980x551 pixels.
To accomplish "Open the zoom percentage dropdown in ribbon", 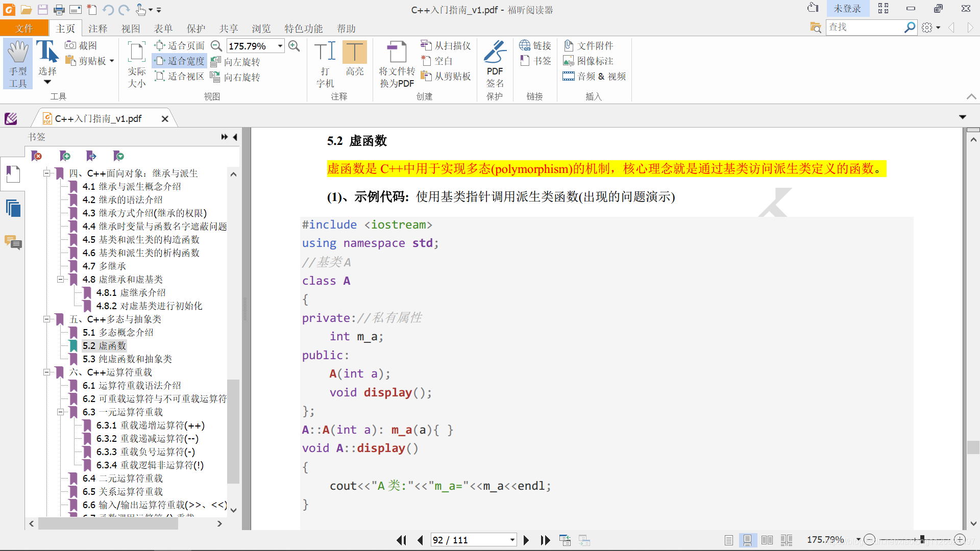I will point(280,46).
